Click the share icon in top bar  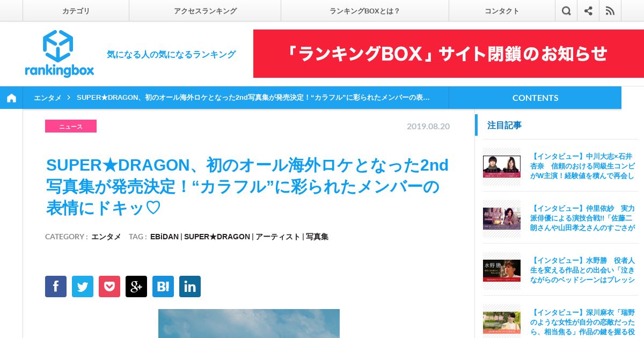point(588,11)
